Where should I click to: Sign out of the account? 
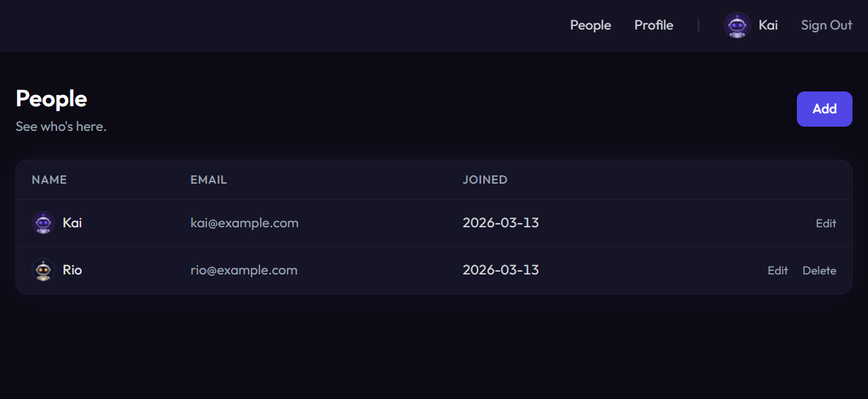(x=826, y=25)
